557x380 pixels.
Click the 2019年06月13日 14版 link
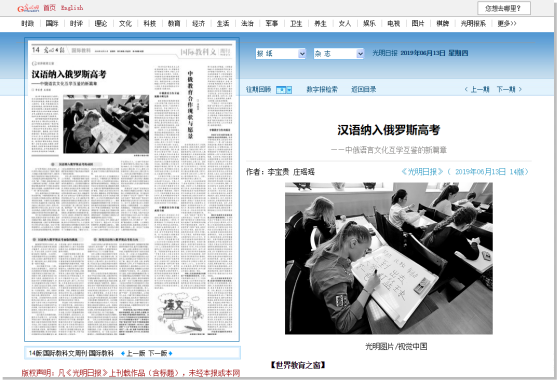(x=488, y=172)
